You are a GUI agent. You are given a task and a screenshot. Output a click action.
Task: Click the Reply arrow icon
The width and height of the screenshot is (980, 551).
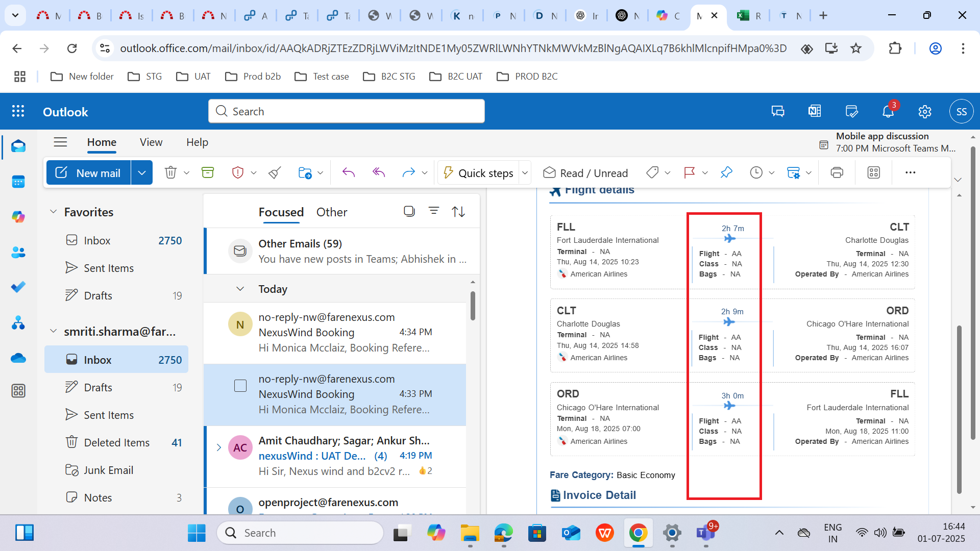(349, 173)
